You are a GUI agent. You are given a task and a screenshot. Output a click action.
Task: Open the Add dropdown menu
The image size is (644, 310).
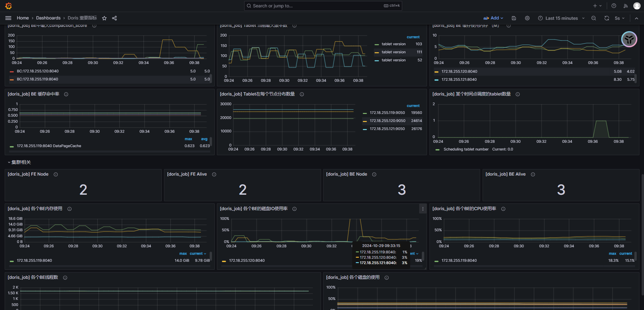[493, 18]
